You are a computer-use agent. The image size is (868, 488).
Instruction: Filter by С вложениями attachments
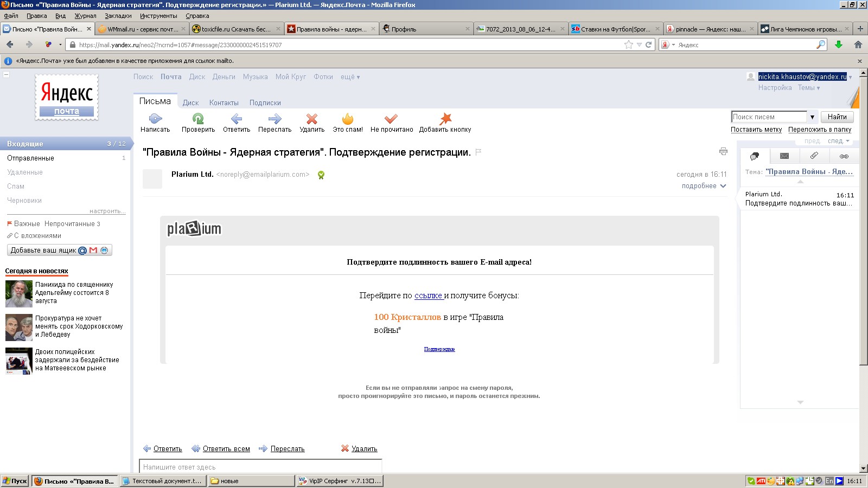tap(37, 236)
